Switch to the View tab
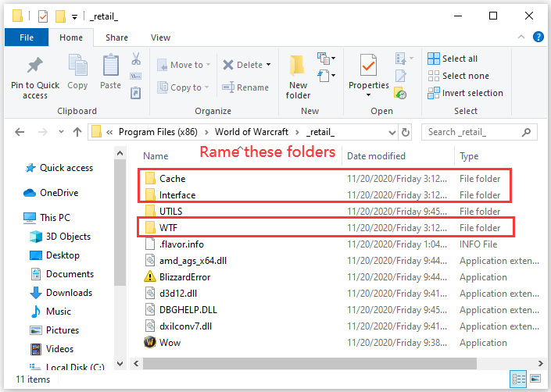The height and width of the screenshot is (392, 551). [x=160, y=37]
